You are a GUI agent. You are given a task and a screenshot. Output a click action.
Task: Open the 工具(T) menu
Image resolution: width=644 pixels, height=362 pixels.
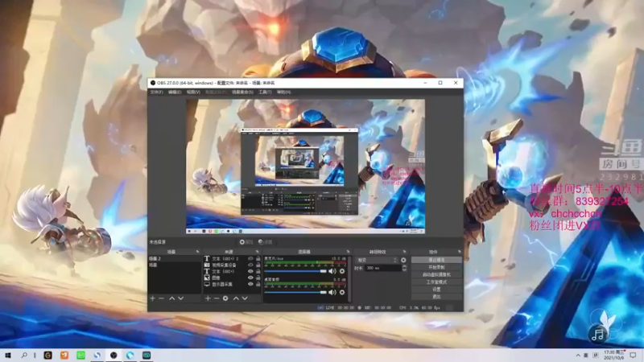point(265,93)
